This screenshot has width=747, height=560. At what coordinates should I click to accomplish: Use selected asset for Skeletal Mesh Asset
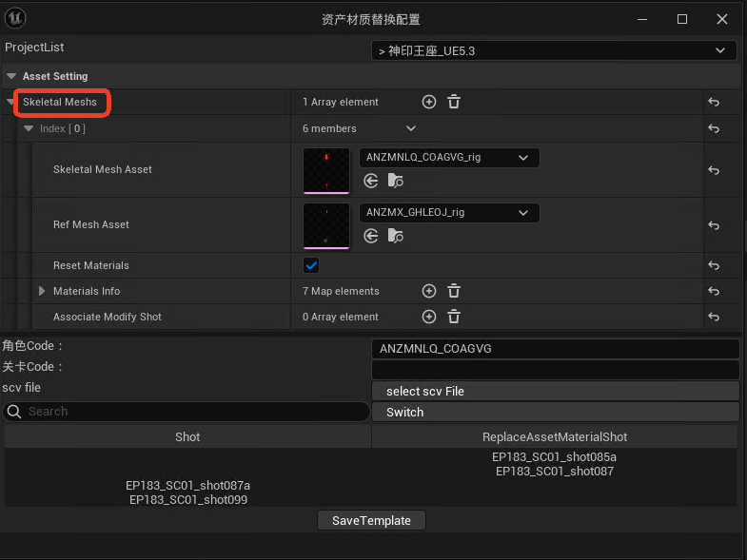371,181
